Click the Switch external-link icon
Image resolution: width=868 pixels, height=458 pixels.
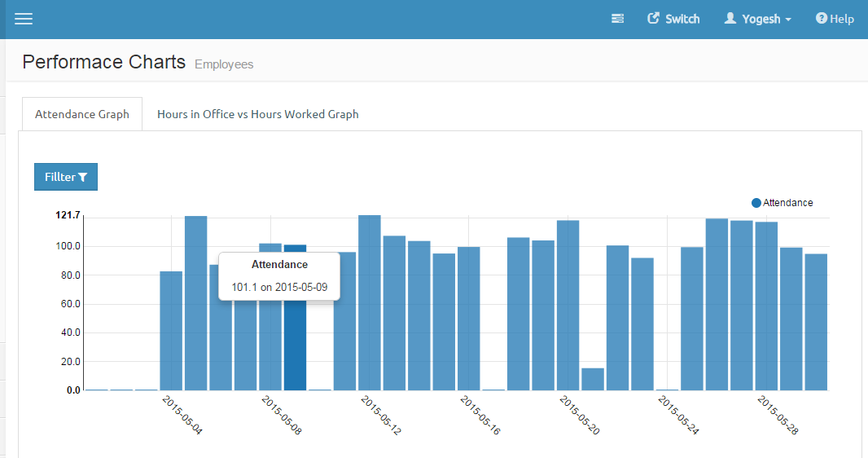653,19
